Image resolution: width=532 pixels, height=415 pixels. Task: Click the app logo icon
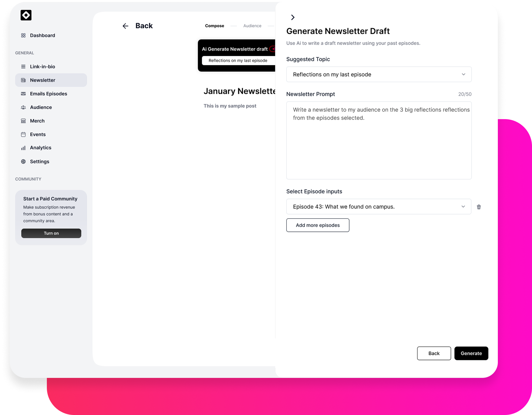point(26,15)
